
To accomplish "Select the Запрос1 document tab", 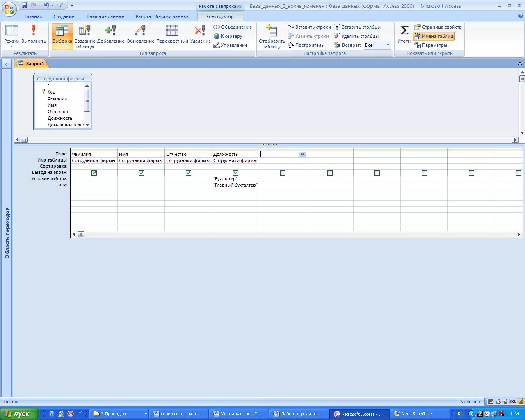I will click(x=32, y=64).
